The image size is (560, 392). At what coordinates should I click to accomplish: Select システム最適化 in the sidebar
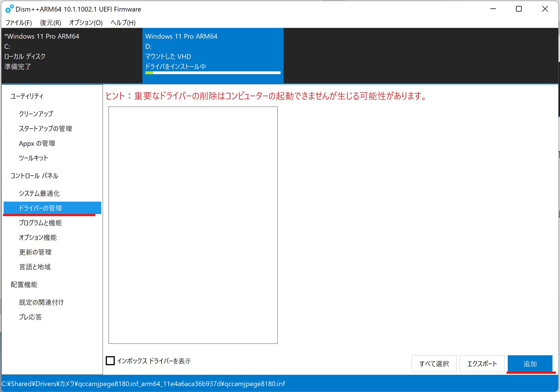tap(39, 193)
